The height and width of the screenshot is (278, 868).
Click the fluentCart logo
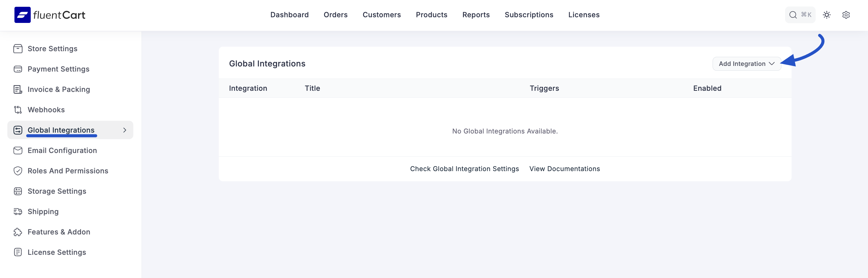(50, 15)
